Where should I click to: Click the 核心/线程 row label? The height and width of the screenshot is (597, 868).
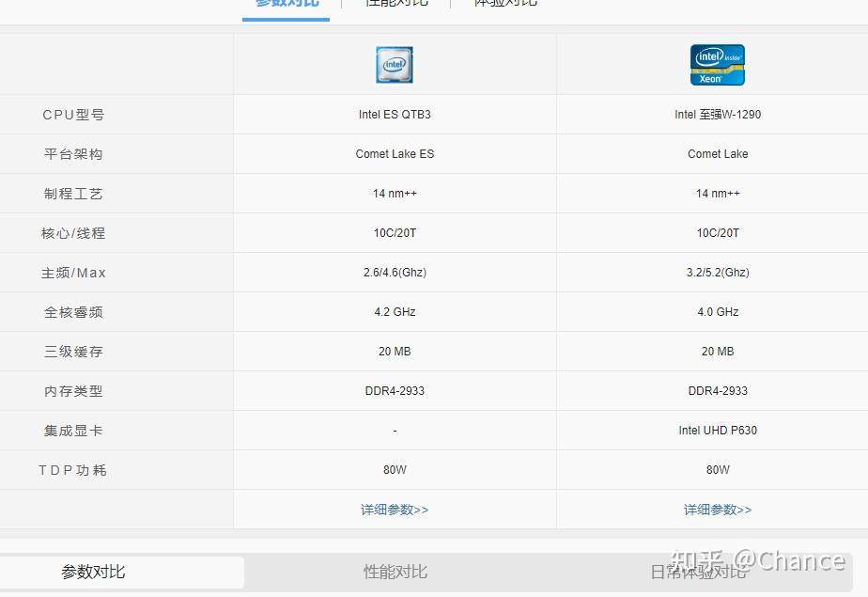coord(73,233)
